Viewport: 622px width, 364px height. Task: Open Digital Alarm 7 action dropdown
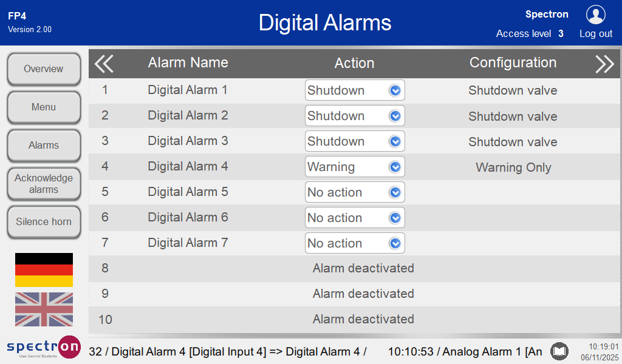pyautogui.click(x=355, y=243)
